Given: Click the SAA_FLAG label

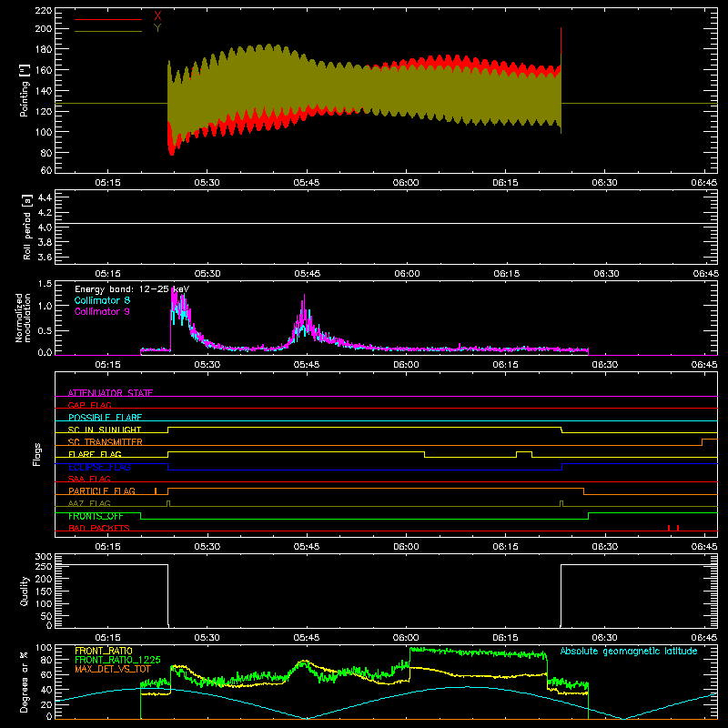Looking at the screenshot, I should point(89,479).
